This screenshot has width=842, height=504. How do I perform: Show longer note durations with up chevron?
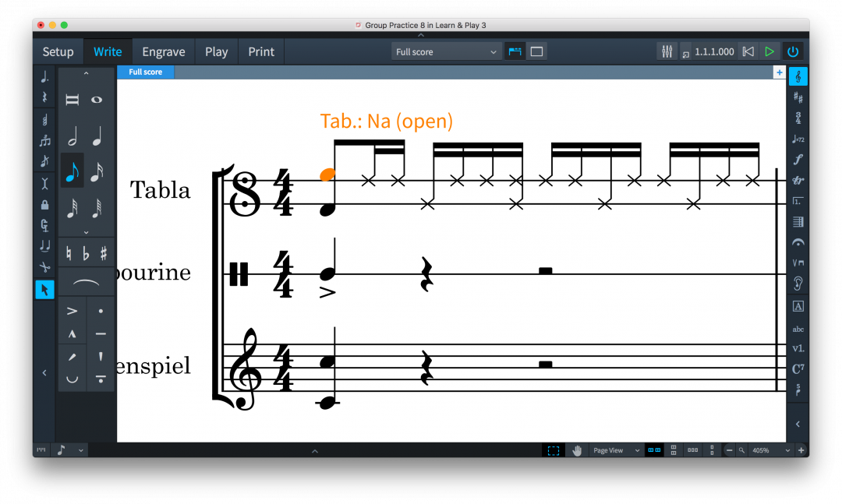click(x=86, y=73)
